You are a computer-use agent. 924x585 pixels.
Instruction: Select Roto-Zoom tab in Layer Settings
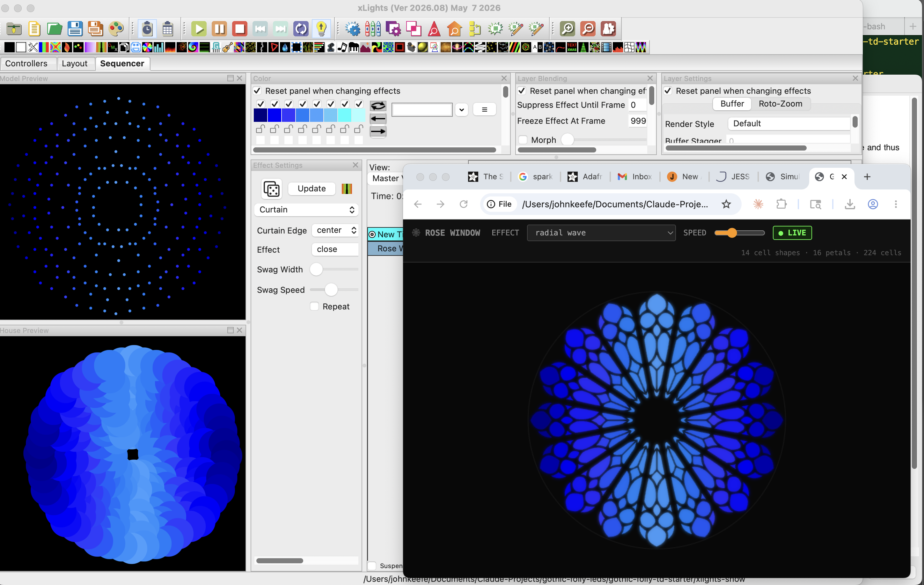pos(781,104)
